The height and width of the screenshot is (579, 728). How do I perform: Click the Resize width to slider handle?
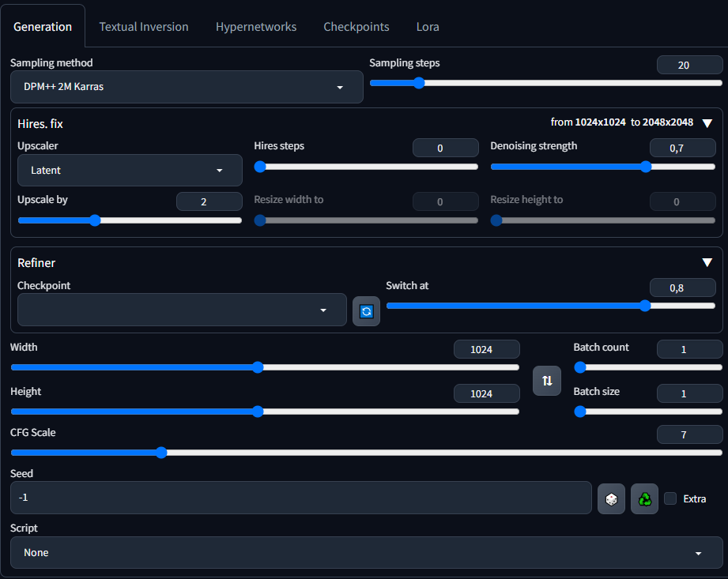pyautogui.click(x=260, y=220)
